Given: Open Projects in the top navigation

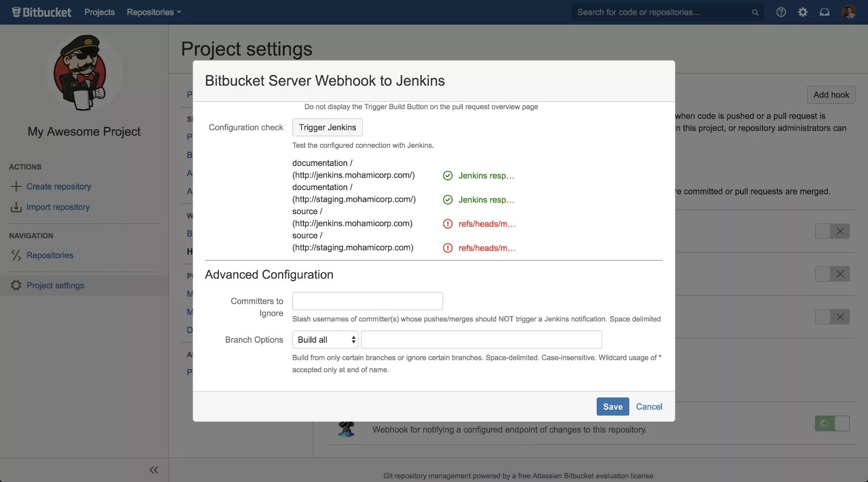Looking at the screenshot, I should point(100,12).
